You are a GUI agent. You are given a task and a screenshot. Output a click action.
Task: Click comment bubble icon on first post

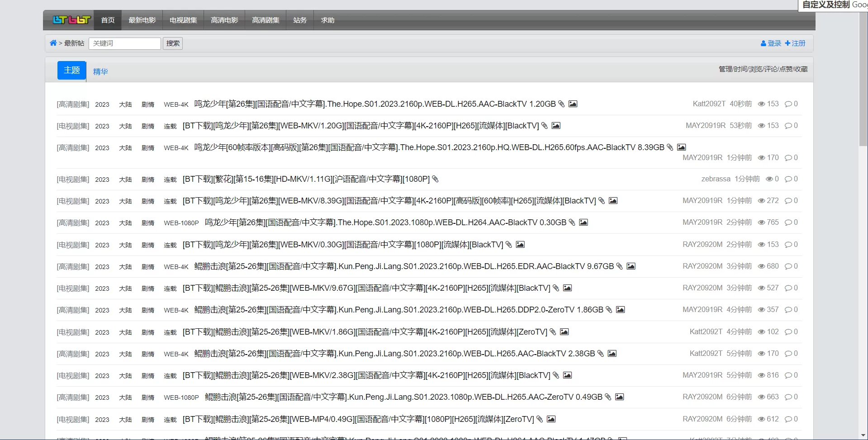click(x=788, y=104)
